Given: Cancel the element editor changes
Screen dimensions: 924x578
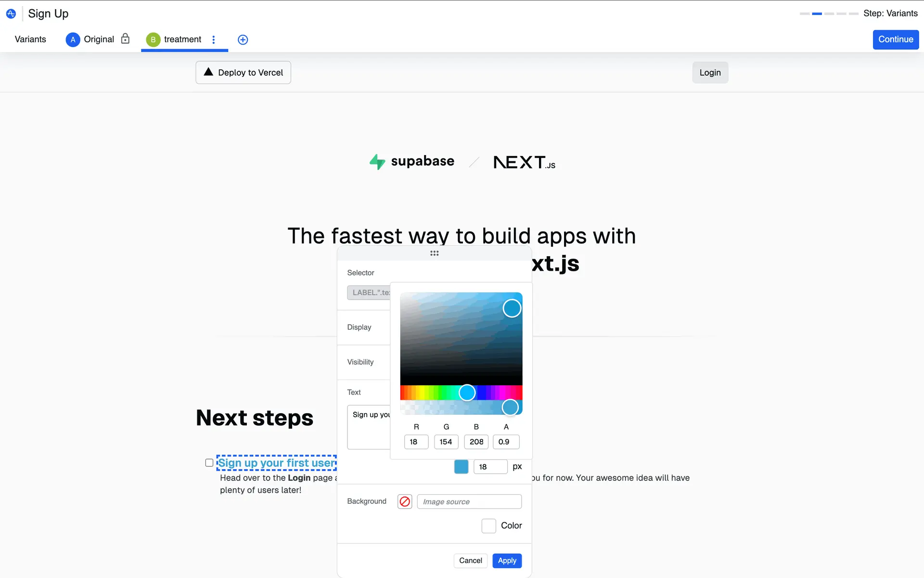Looking at the screenshot, I should click(470, 561).
